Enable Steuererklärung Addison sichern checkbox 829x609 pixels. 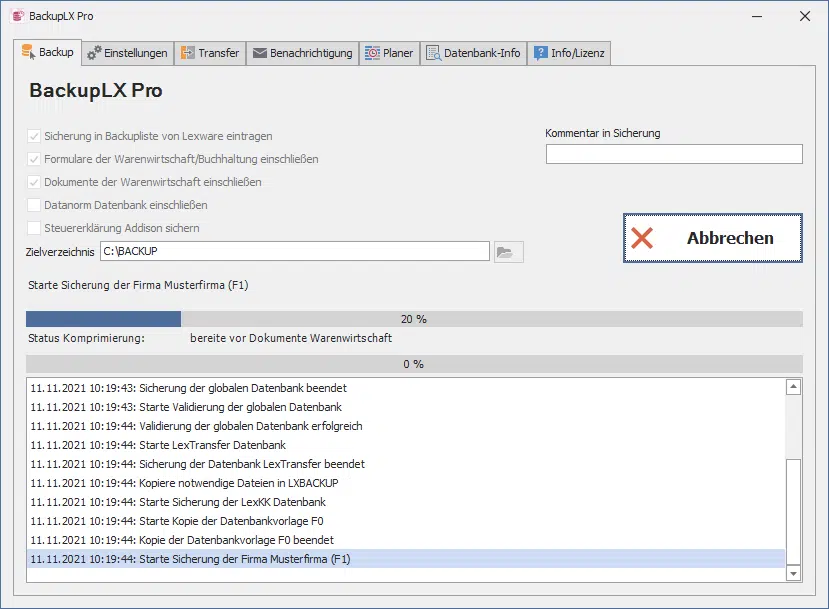[x=34, y=228]
